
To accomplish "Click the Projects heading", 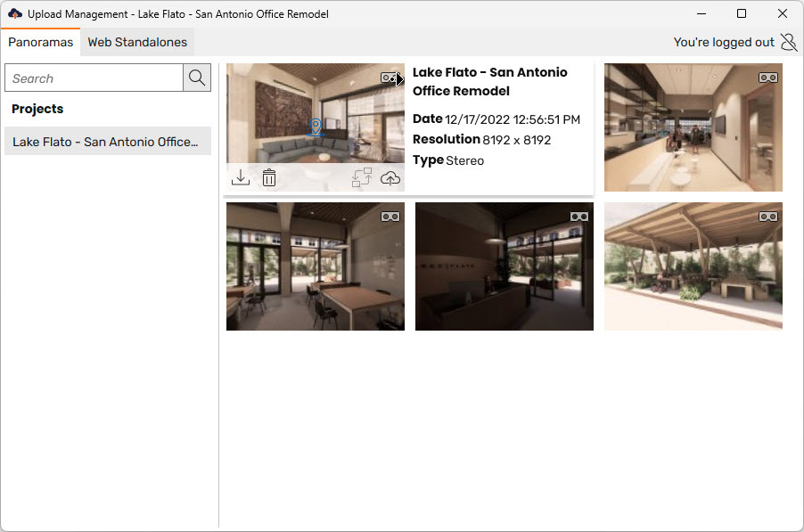I will [37, 109].
